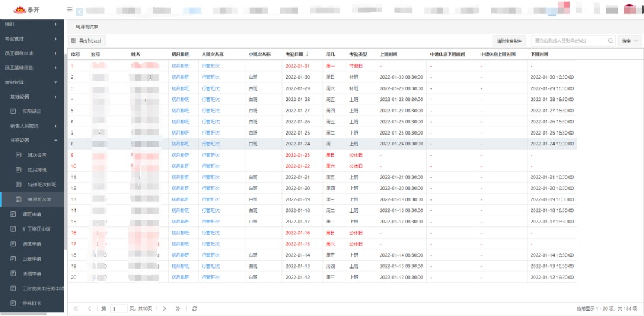Click the blue tab-scroll left arrow
The height and width of the screenshot is (316, 644).
[x=80, y=11]
